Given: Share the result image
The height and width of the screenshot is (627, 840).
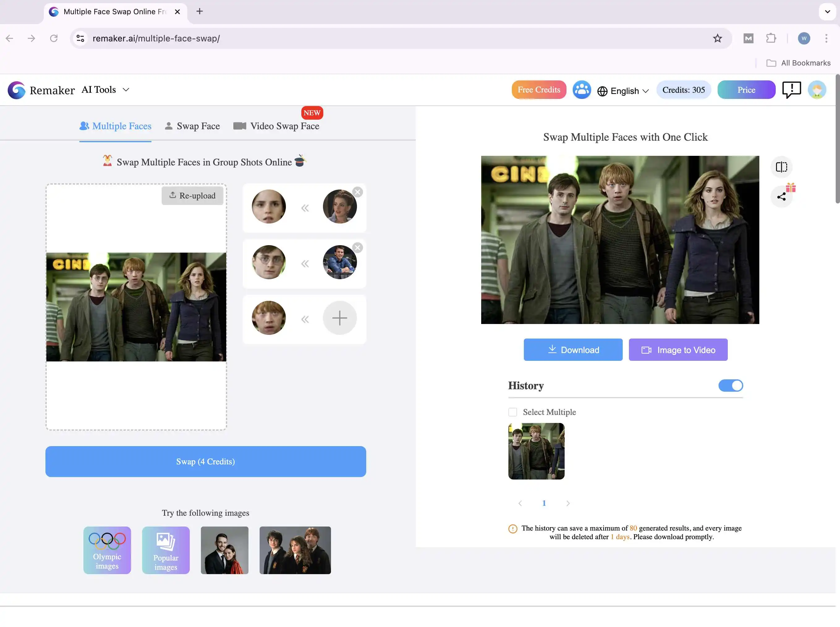Looking at the screenshot, I should (781, 197).
